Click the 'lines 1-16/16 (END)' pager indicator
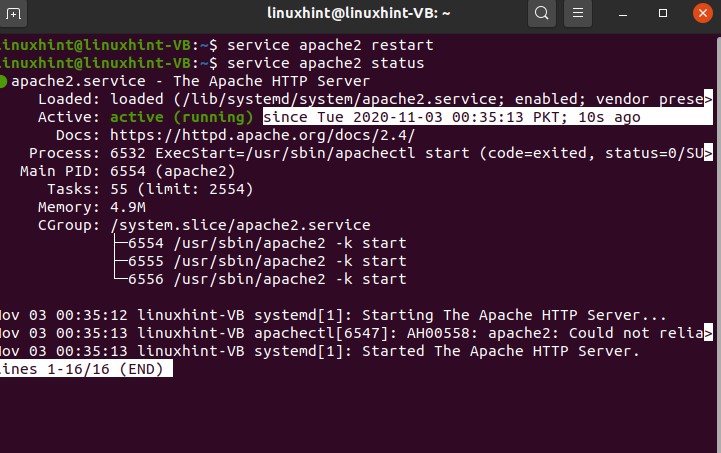The height and width of the screenshot is (453, 721). point(86,369)
